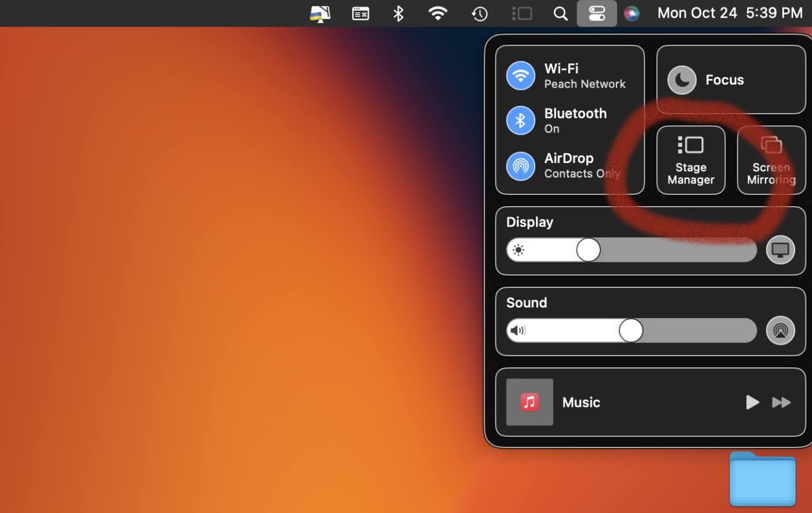Open Spotlight search magnifying glass

click(x=560, y=13)
